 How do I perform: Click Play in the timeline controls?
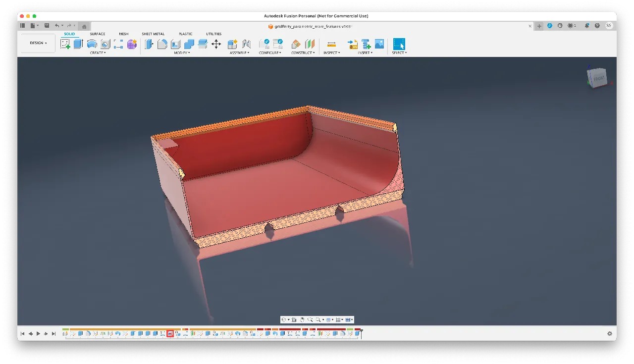tap(38, 333)
